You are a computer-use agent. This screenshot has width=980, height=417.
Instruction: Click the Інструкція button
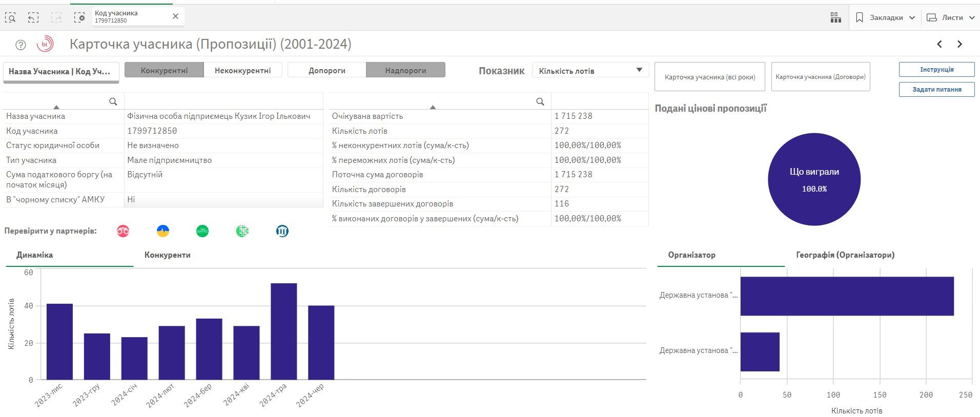pos(936,70)
